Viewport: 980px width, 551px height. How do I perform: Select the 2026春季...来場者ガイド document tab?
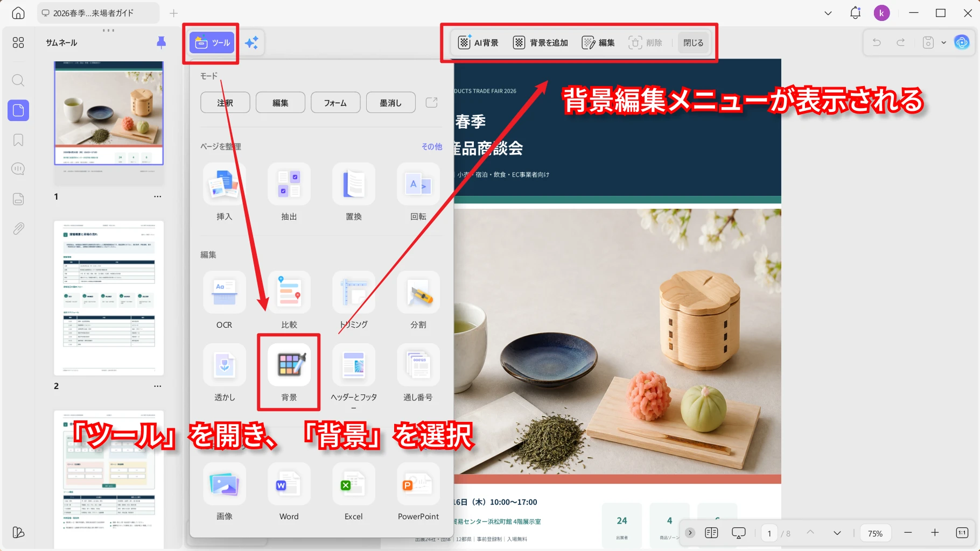[x=98, y=13]
